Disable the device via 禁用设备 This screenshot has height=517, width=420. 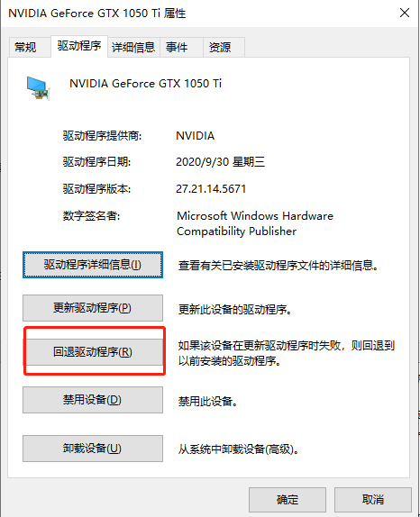[93, 400]
